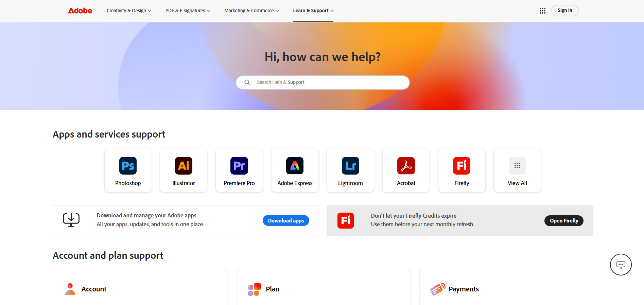
Task: Select the Acrobat app icon
Action: [x=406, y=166]
